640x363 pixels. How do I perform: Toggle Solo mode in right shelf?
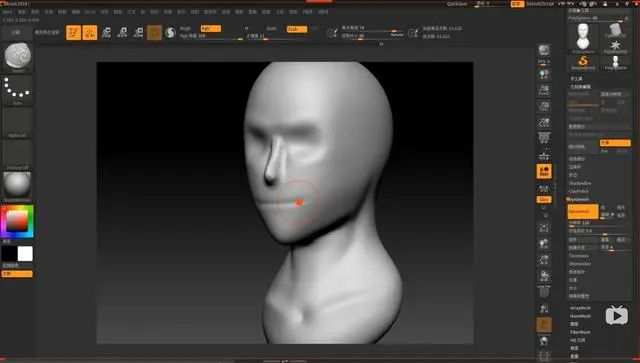[544, 341]
